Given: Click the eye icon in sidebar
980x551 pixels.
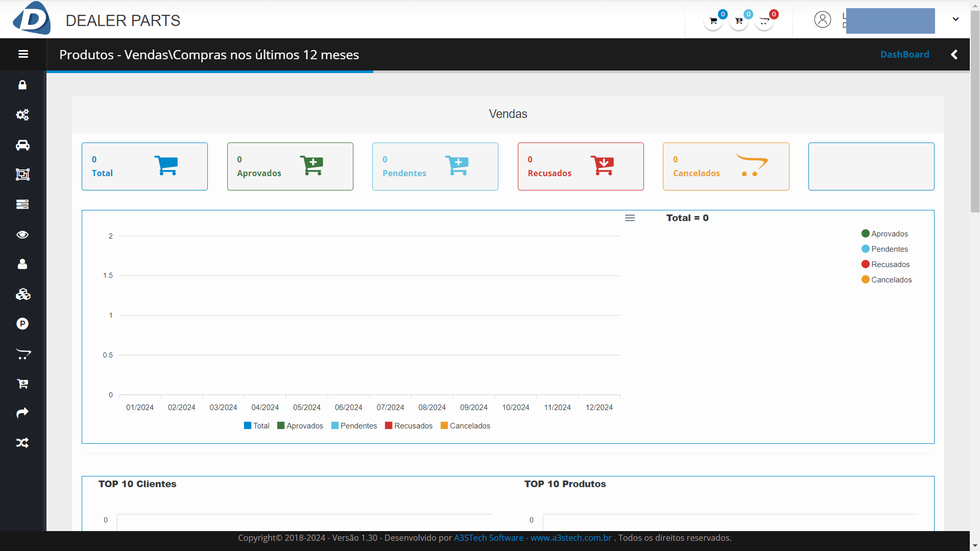Looking at the screenshot, I should click(22, 234).
